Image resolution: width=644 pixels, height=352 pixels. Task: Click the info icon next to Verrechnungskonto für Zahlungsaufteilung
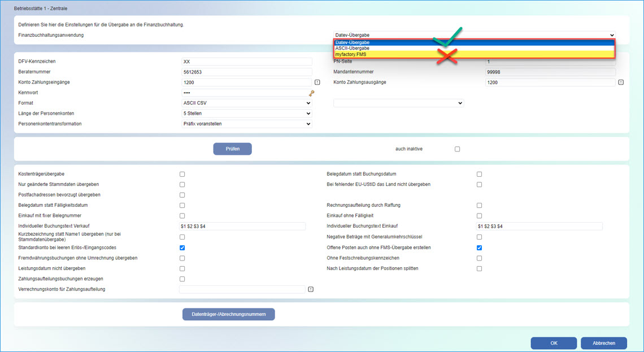(311, 289)
